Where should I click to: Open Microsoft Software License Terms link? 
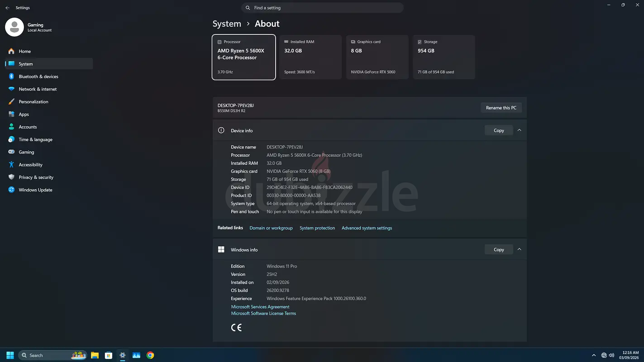click(263, 313)
